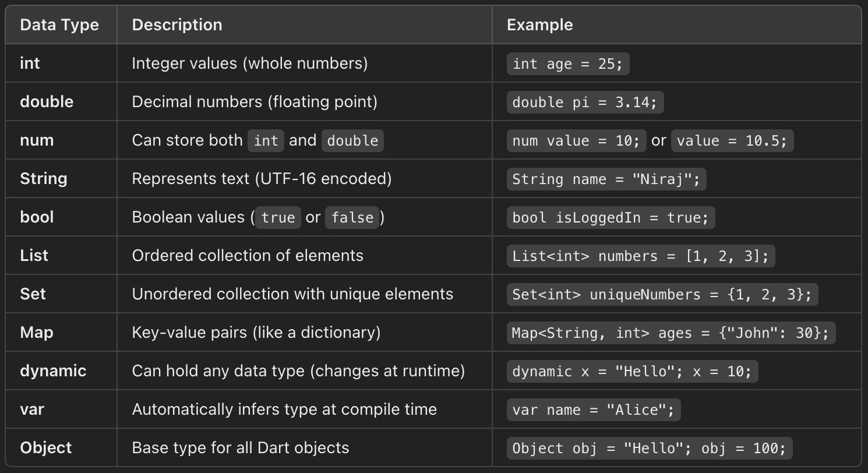
Task: Select the "value = 10.5;" code snippet
Action: (x=732, y=140)
